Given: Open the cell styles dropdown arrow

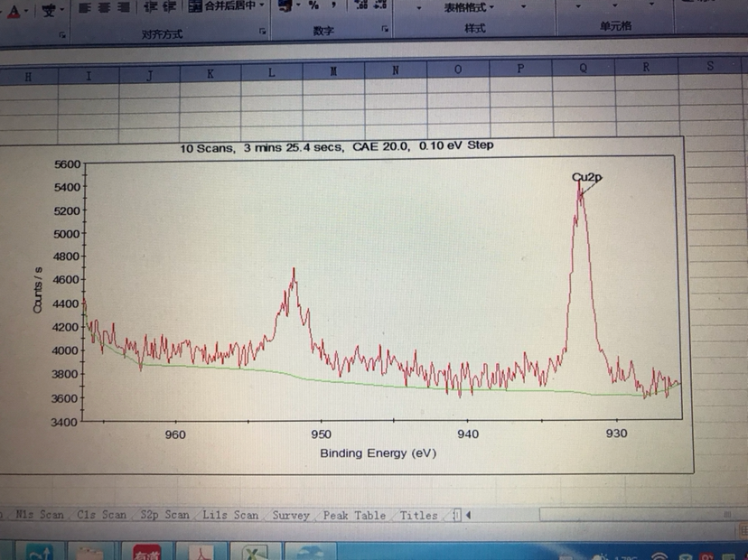Looking at the screenshot, I should point(523,6).
